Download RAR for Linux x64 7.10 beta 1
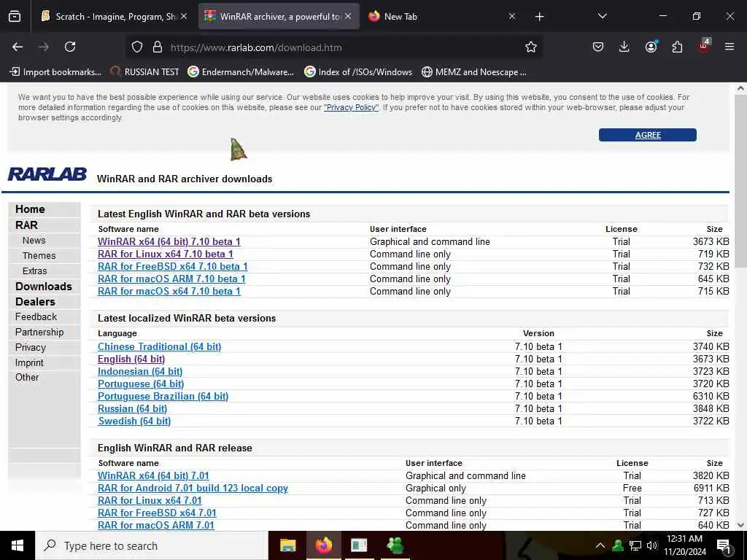The height and width of the screenshot is (560, 747). (x=166, y=254)
